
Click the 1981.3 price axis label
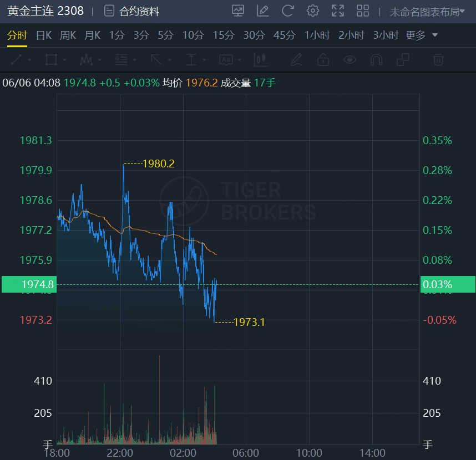(36, 140)
